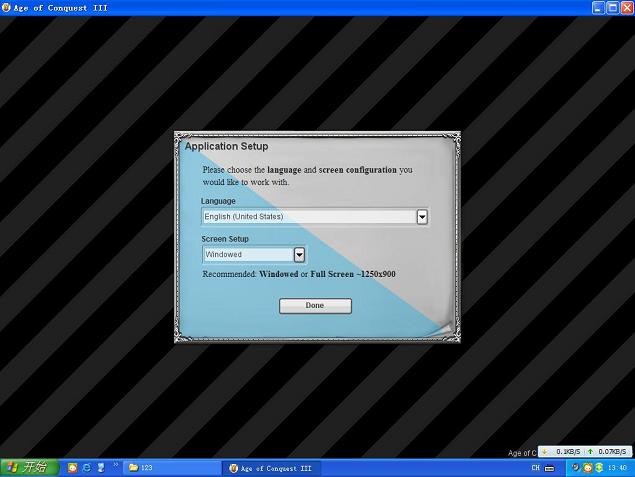Click the CH language indicator
Viewport: 635px width, 477px height.
point(535,468)
